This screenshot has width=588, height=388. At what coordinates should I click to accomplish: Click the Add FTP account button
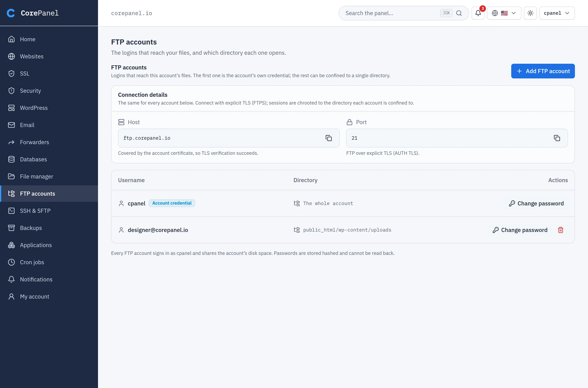click(543, 71)
